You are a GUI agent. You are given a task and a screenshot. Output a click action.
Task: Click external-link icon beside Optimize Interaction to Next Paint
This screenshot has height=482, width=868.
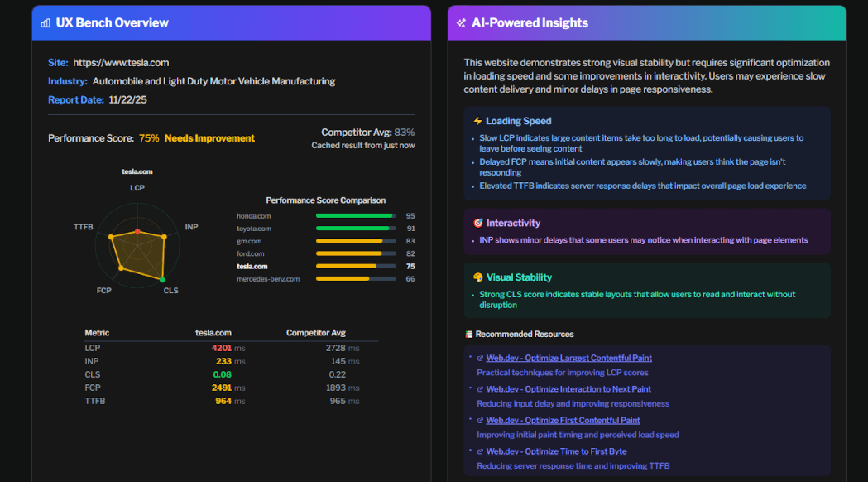tap(480, 388)
